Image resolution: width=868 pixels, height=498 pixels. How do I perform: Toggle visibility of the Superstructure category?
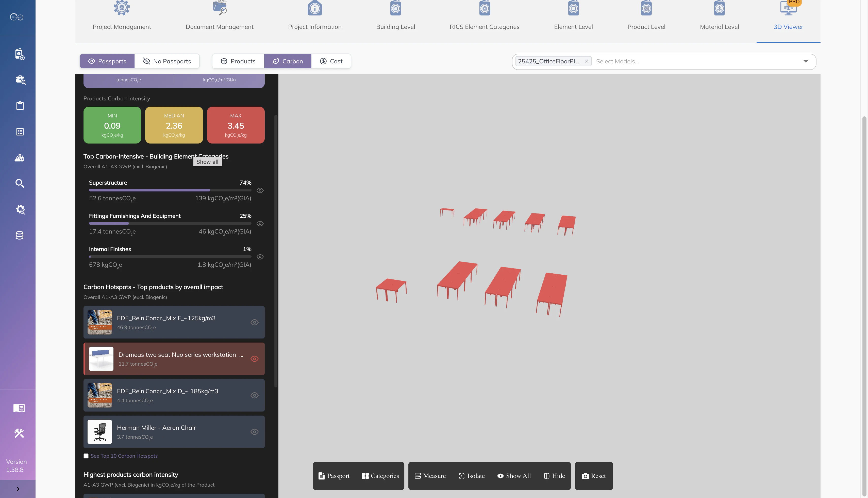[x=260, y=190]
